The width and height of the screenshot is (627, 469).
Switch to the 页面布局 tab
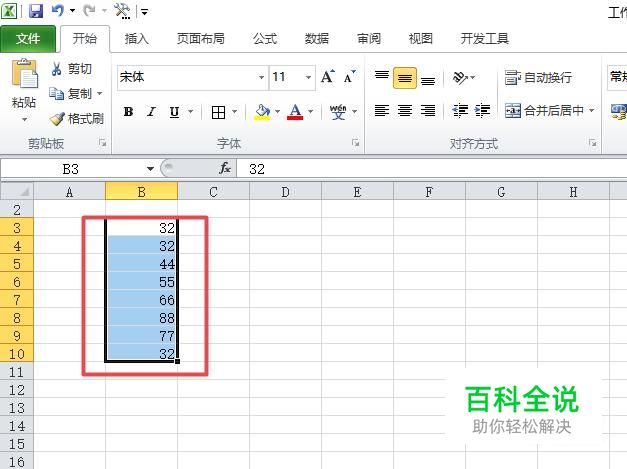click(201, 39)
